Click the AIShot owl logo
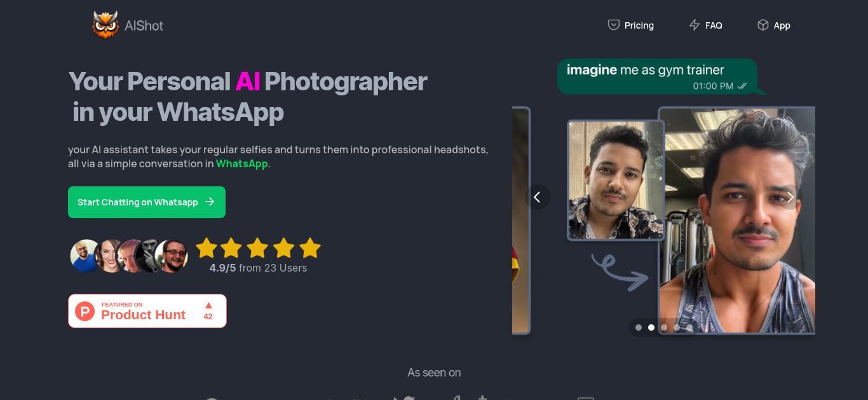 coord(105,25)
